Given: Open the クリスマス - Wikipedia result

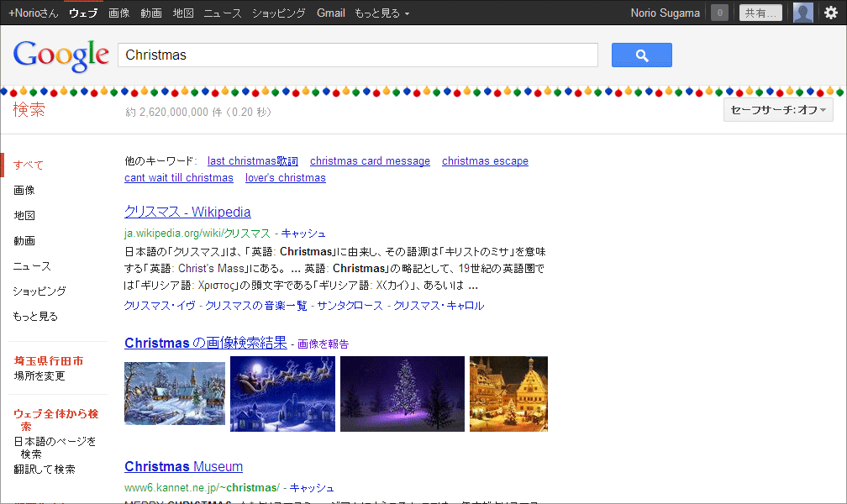Looking at the screenshot, I should [187, 212].
